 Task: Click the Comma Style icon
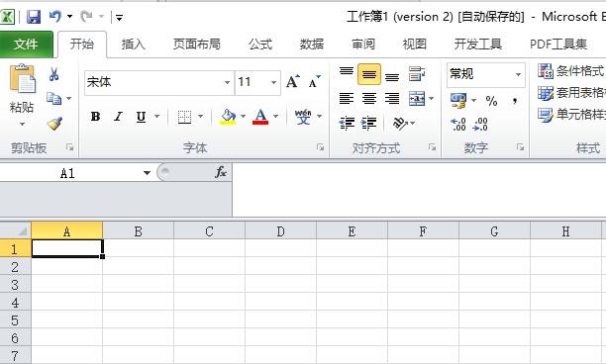pyautogui.click(x=515, y=101)
